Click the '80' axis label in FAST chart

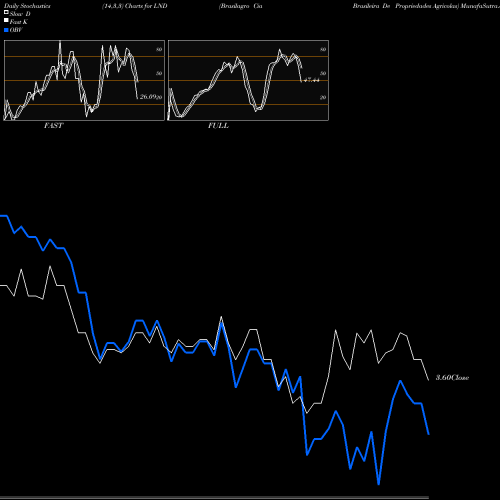click(x=159, y=49)
